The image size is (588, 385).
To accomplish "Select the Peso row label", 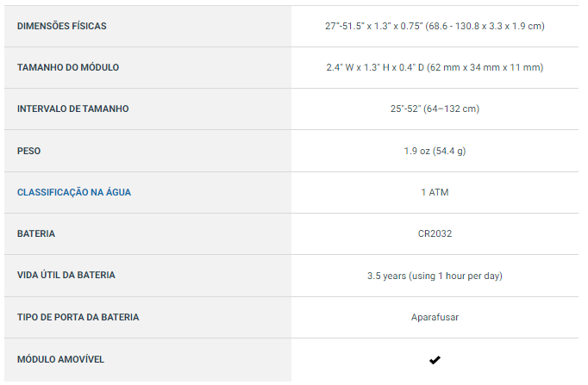I will pos(29,151).
